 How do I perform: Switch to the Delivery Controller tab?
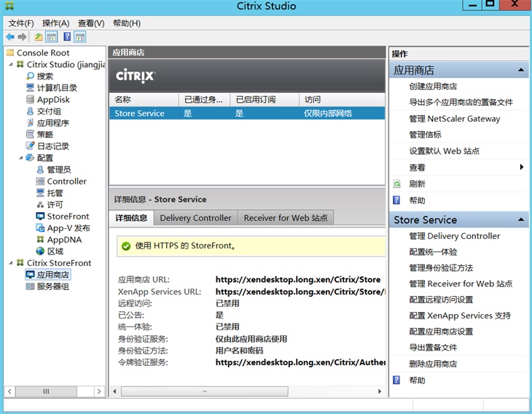195,217
